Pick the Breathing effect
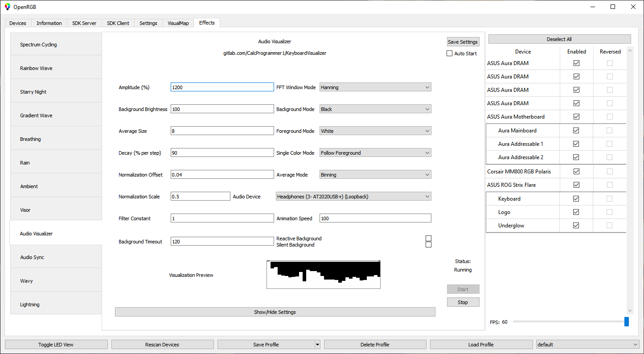This screenshot has height=354, width=644. click(56, 139)
